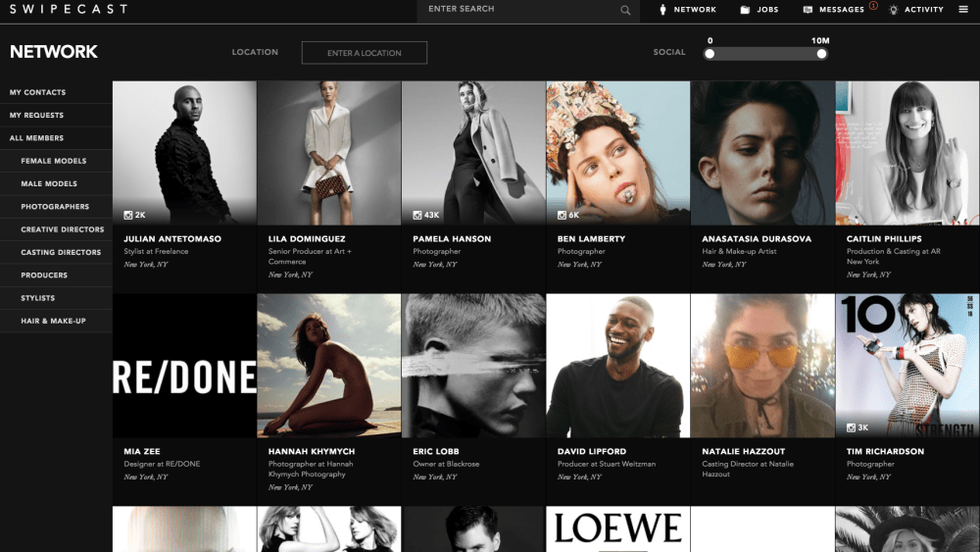Filter by Hair & Make-Up
The image size is (980, 552).
53,321
